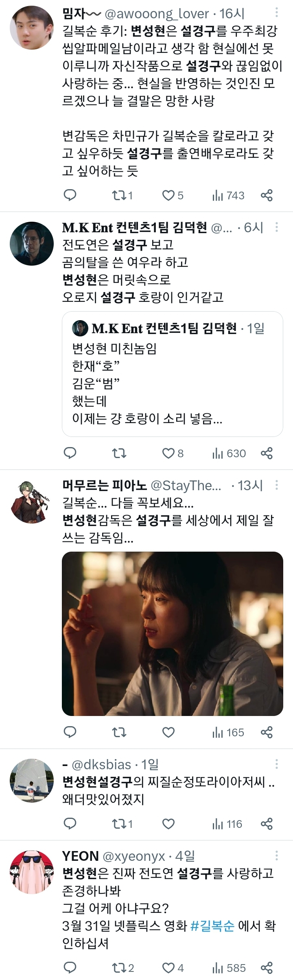Viewport: 293px width, 980px height.
Task: Share the tweet with 743 views
Action: pos(267,195)
